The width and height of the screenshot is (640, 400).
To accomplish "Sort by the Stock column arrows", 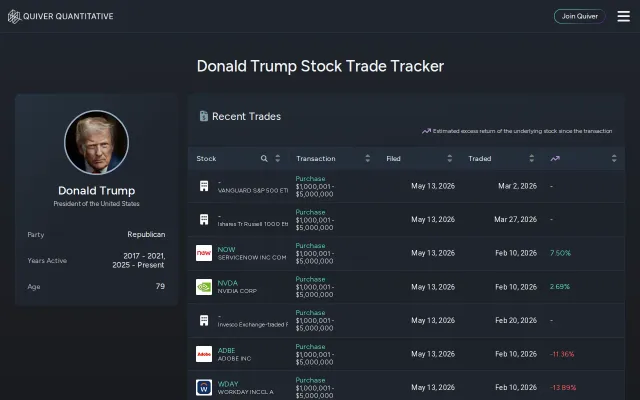I will click(x=278, y=158).
